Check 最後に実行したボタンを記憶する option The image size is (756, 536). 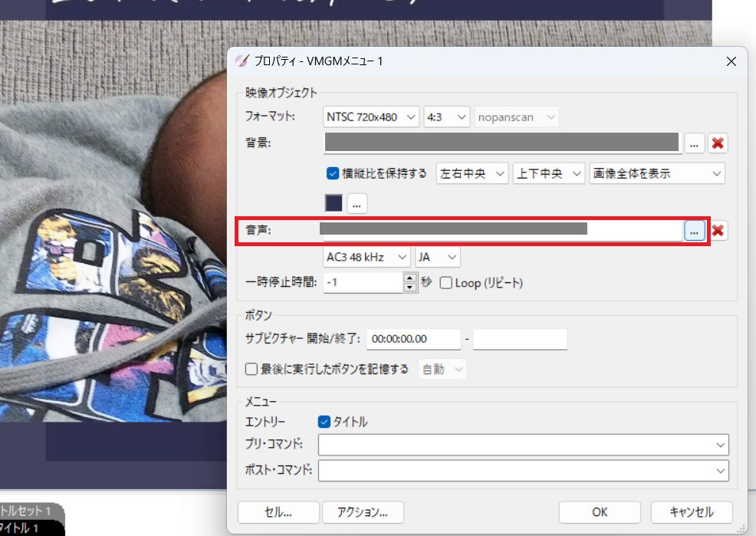(x=251, y=369)
